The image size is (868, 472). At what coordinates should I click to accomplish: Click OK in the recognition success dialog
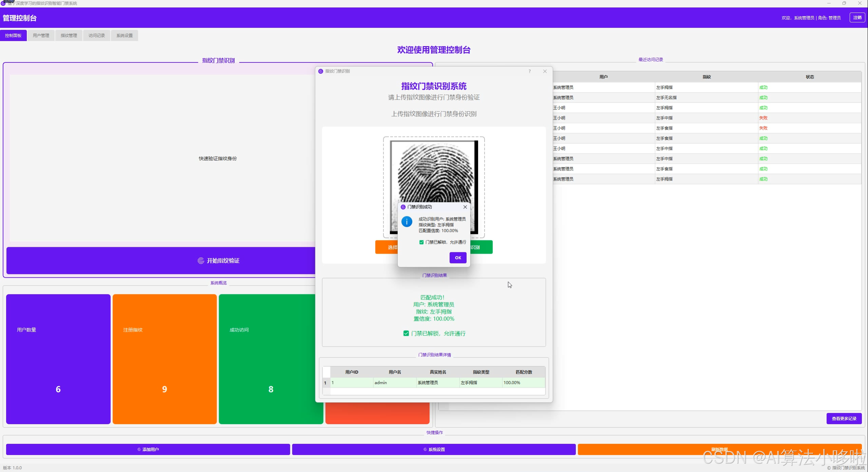tap(458, 258)
